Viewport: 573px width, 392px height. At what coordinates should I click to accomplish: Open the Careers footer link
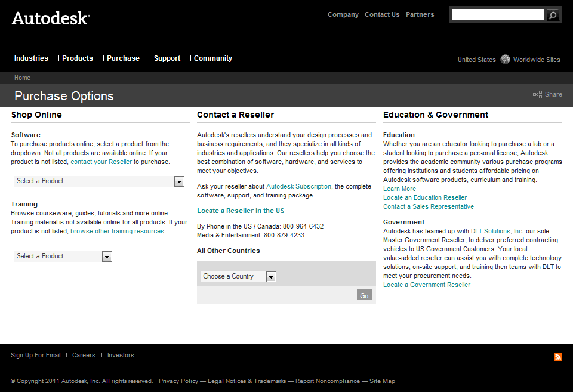(x=84, y=355)
